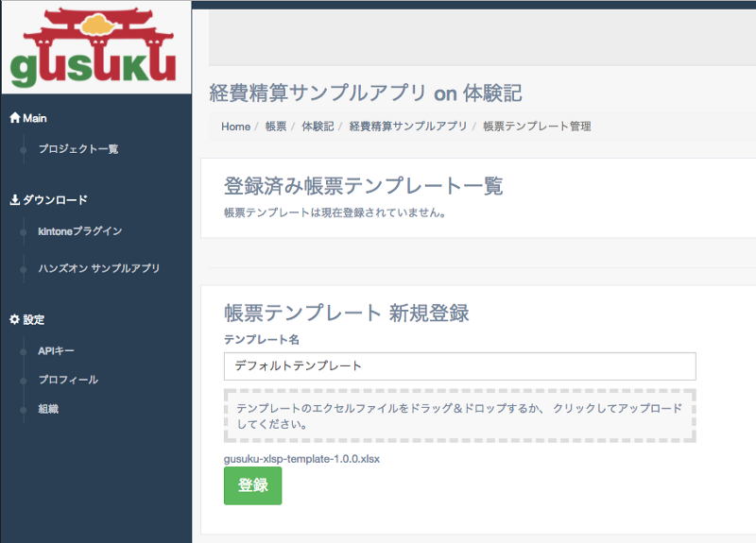This screenshot has width=756, height=543.
Task: Click the 帳票テンプレートは現在登録されていません message
Action: click(335, 212)
